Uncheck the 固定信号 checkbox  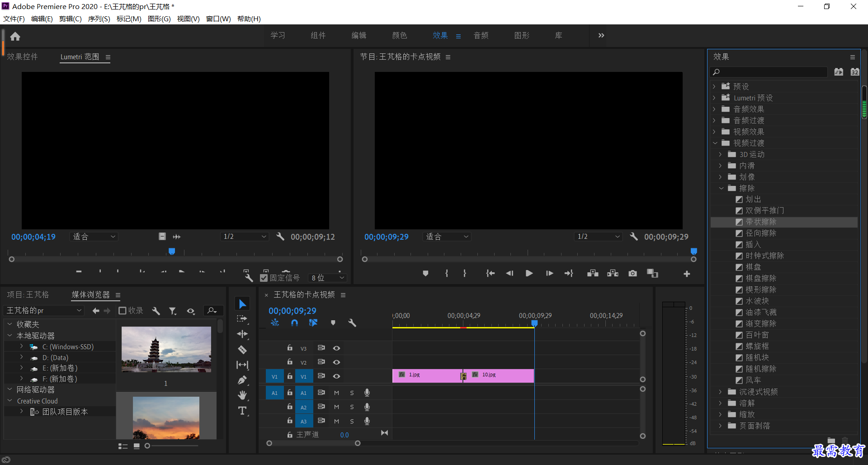point(264,278)
